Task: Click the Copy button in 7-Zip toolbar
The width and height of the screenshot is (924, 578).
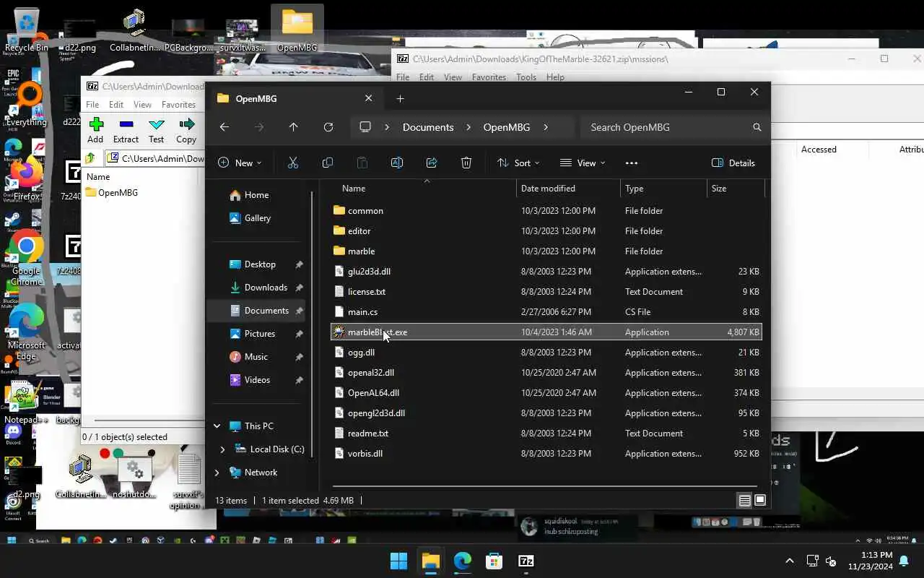Action: [x=186, y=130]
